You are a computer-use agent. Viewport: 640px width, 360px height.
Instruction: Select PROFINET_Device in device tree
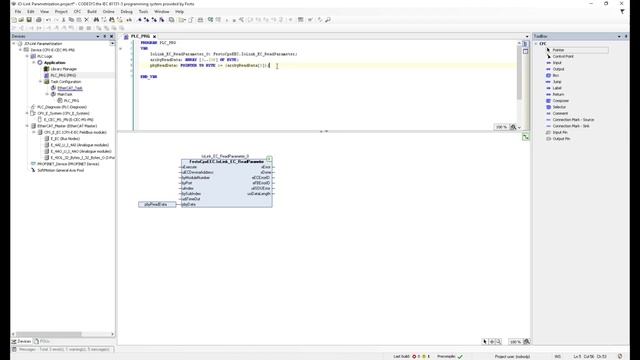[x=68, y=164]
